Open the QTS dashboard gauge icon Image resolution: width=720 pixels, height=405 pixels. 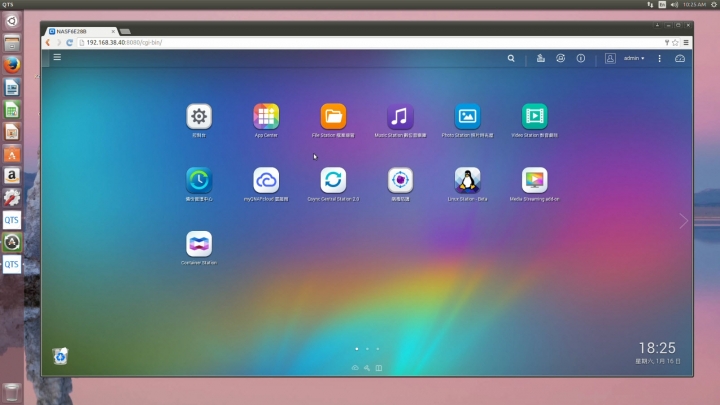(680, 58)
